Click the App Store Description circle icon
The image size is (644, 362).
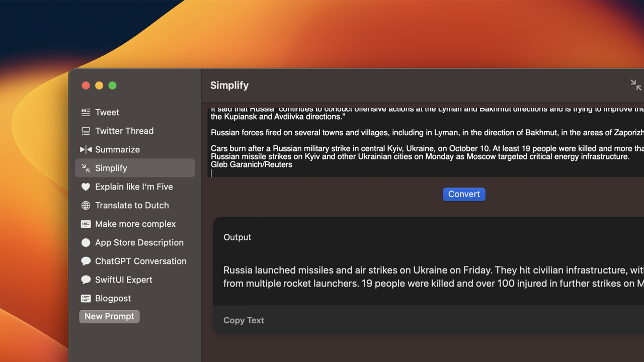point(86,243)
